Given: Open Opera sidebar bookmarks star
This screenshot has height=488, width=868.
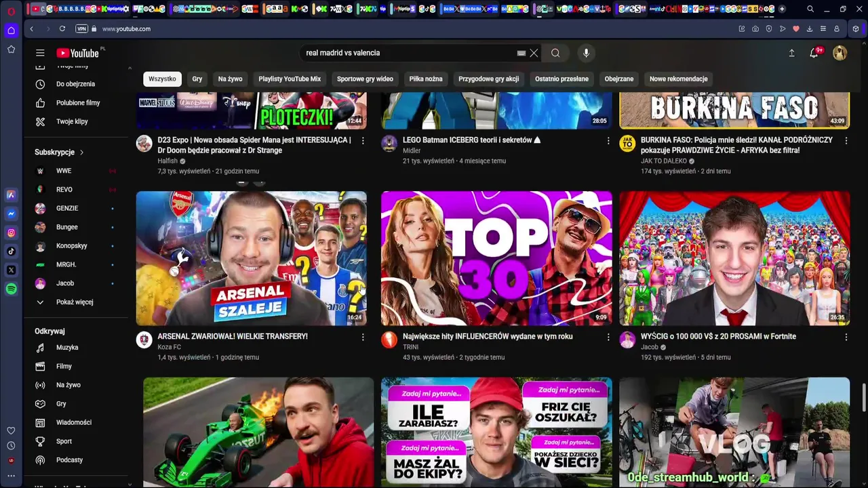Looking at the screenshot, I should 11,49.
